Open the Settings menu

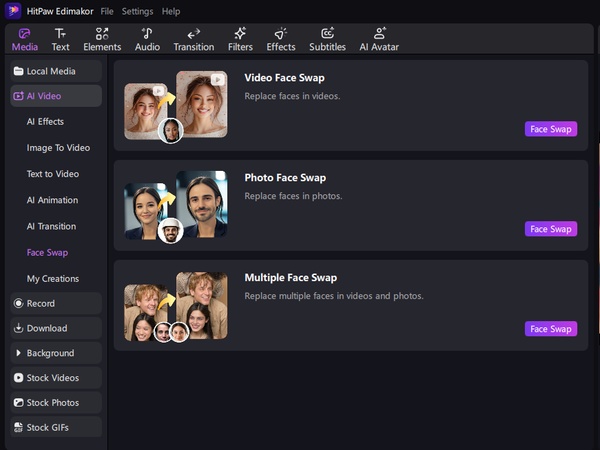(x=137, y=11)
